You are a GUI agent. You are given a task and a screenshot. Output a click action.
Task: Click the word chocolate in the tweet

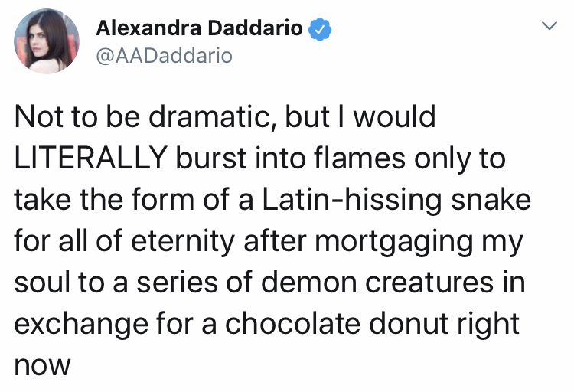coord(292,324)
